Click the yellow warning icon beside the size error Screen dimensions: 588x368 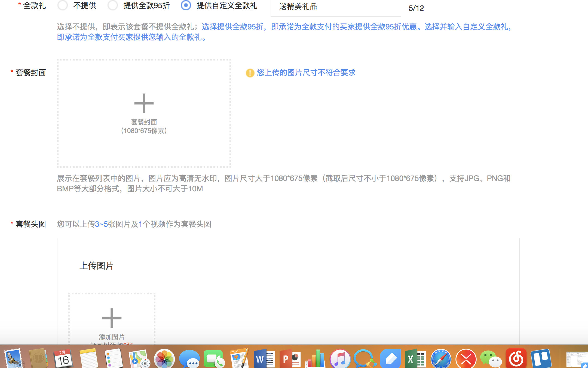(250, 73)
